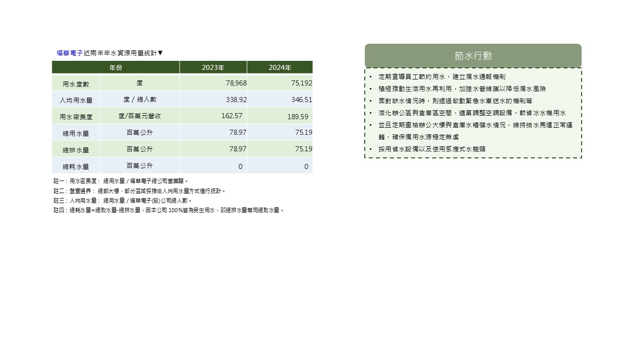The width and height of the screenshot is (644, 362).
Task: Select the 用水密集度 row label cell
Action: 76,117
